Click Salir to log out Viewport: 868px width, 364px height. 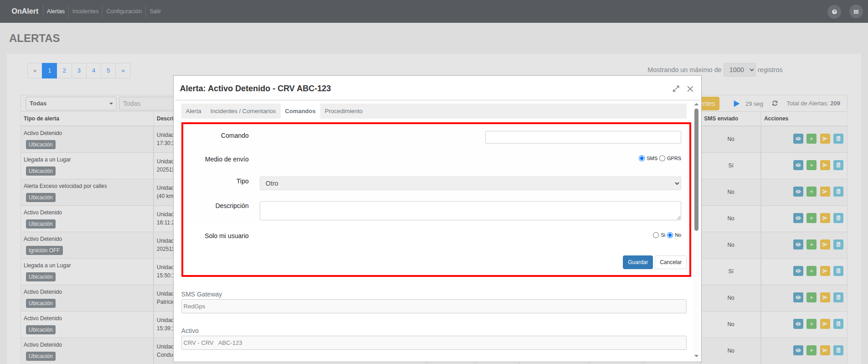pyautogui.click(x=155, y=11)
